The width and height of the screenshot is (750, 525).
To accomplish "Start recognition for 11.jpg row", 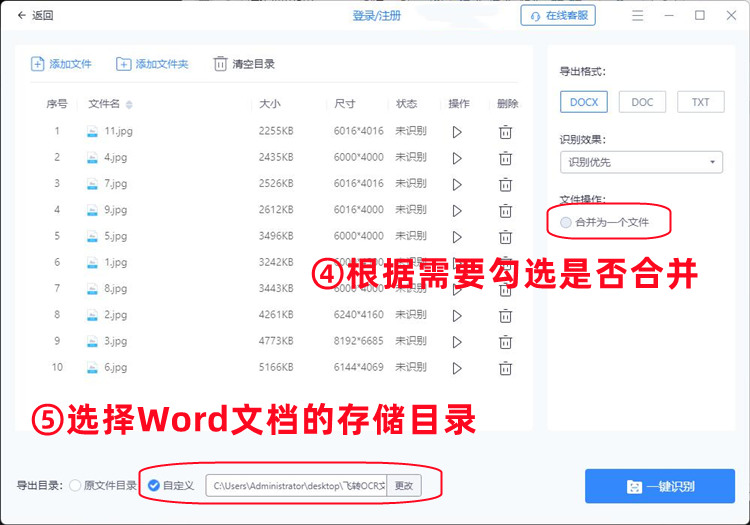I will tap(457, 132).
